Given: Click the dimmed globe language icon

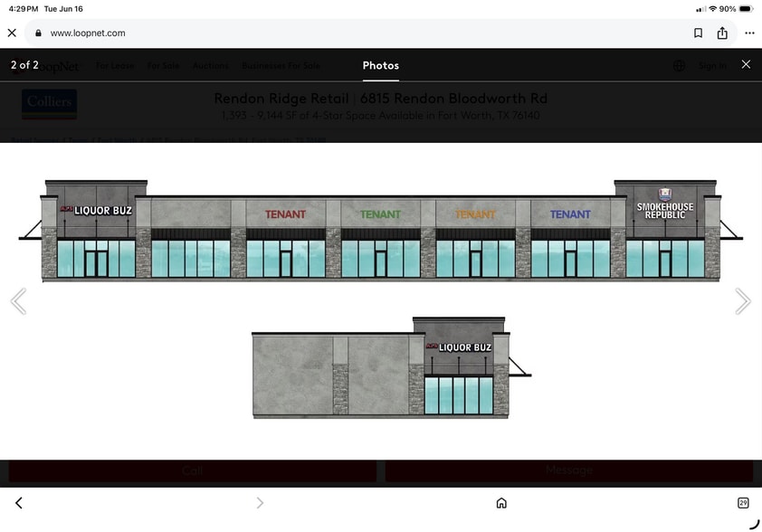Looking at the screenshot, I should point(679,65).
